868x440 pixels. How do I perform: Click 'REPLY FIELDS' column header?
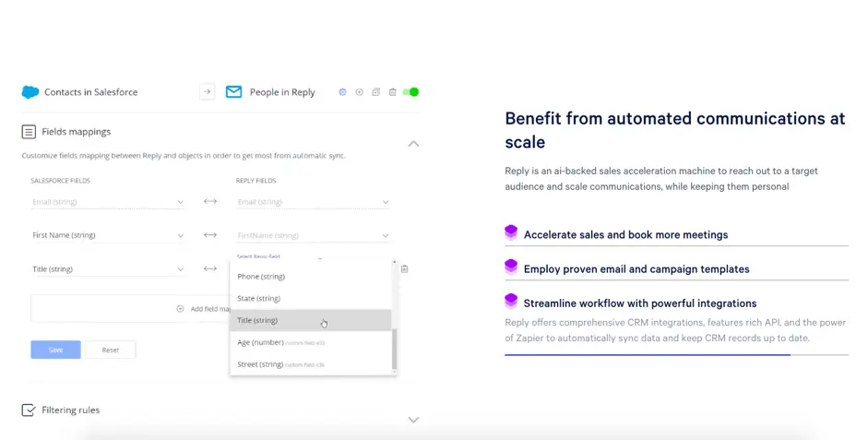pyautogui.click(x=256, y=181)
